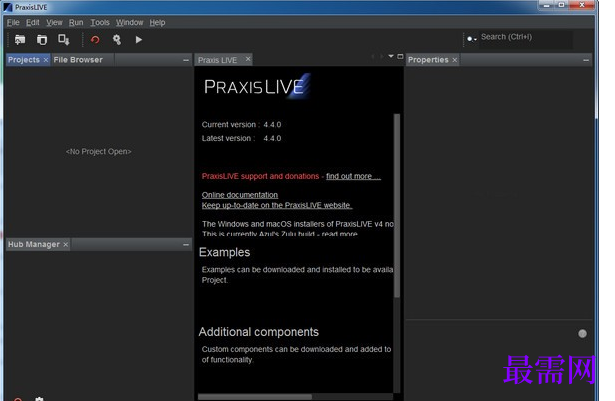Viewport: 615px width, 401px height.
Task: Click the round button in Properties description area
Action: [582, 334]
